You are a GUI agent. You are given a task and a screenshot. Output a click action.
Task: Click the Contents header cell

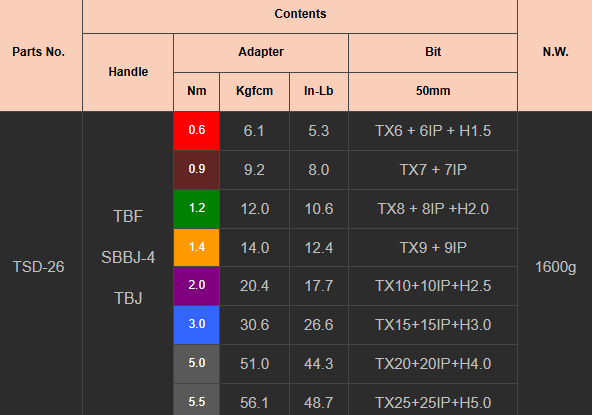(x=300, y=16)
